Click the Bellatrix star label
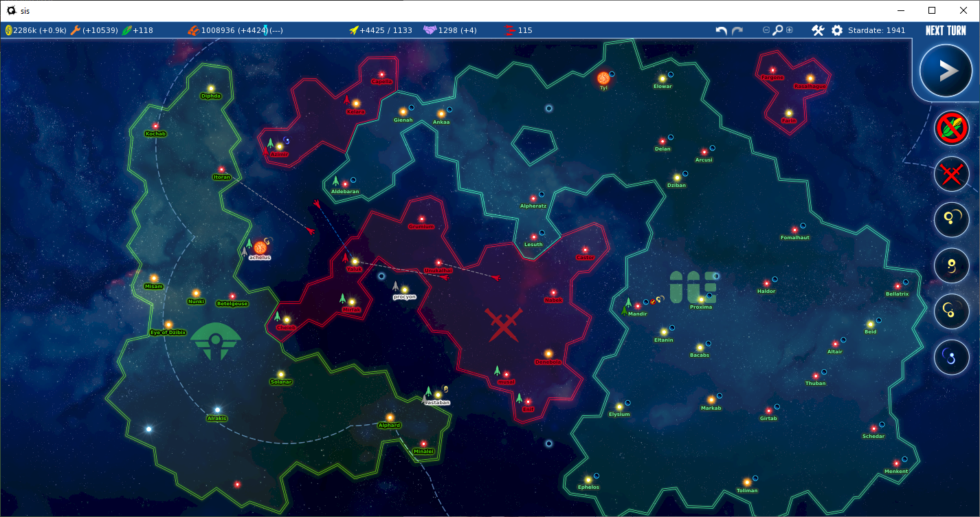The width and height of the screenshot is (980, 517). [x=898, y=294]
